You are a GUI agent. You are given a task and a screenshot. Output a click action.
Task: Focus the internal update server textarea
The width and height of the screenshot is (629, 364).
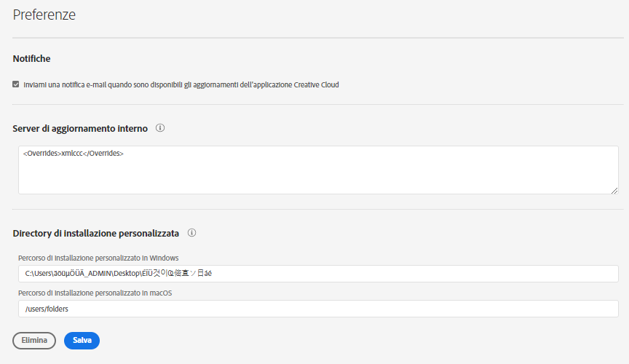click(x=317, y=175)
